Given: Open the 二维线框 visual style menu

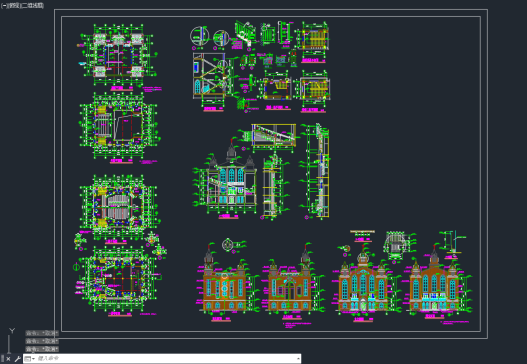Looking at the screenshot, I should (x=33, y=5).
